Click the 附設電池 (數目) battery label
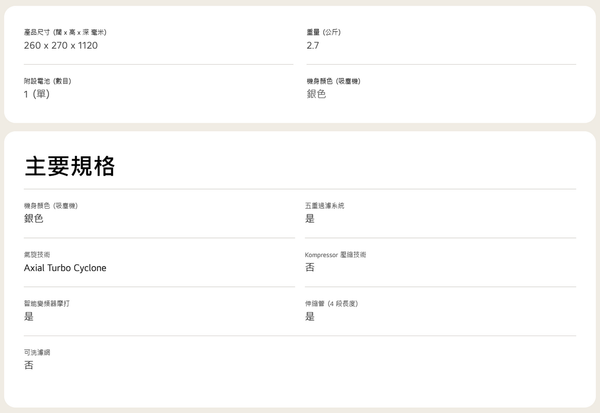 47,81
